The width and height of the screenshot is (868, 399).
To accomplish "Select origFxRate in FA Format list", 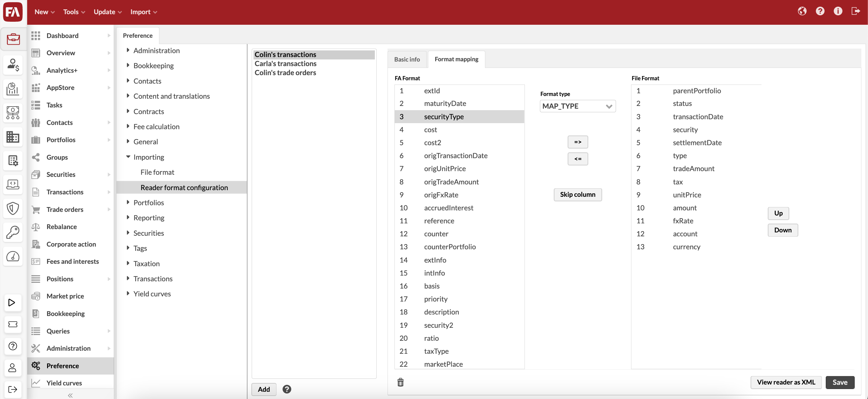I will point(459,195).
